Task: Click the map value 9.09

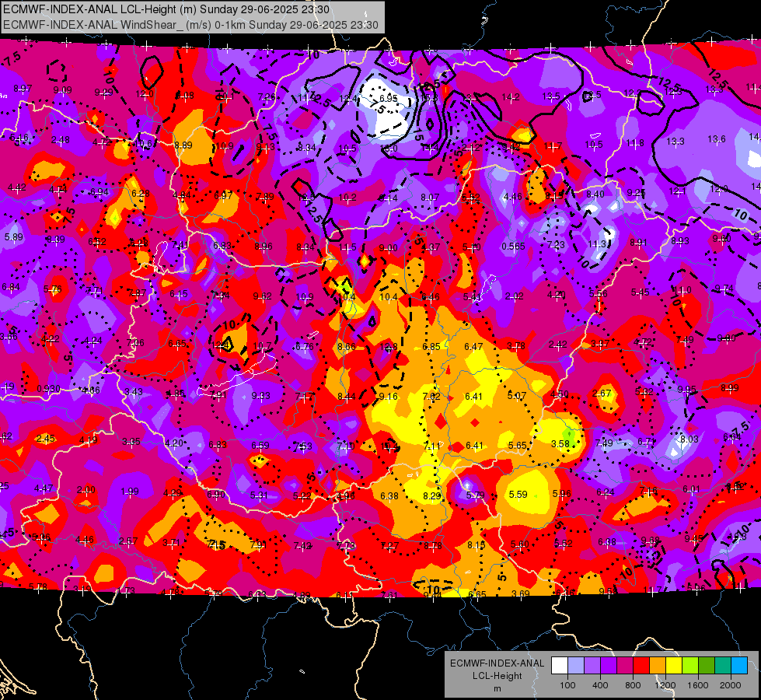Action: 63,90
